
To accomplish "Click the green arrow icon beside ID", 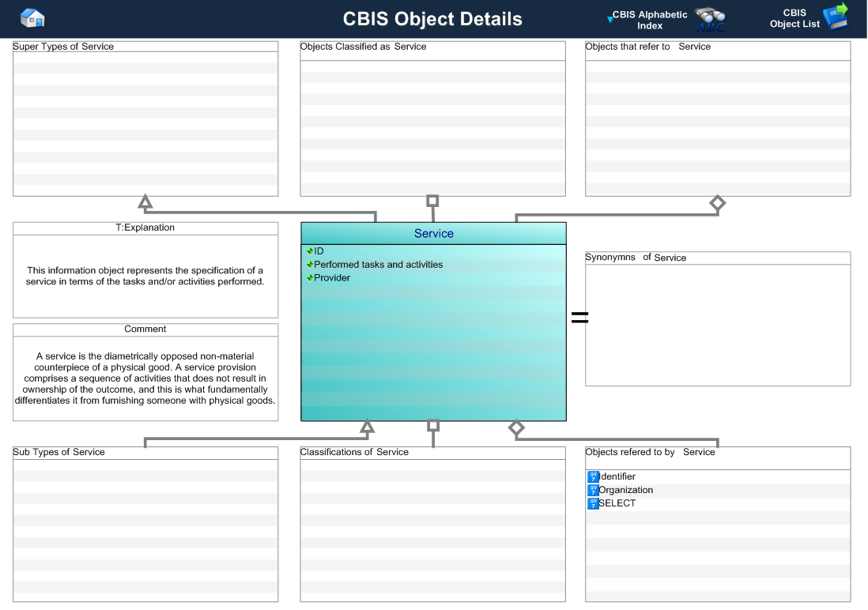I will coord(310,251).
